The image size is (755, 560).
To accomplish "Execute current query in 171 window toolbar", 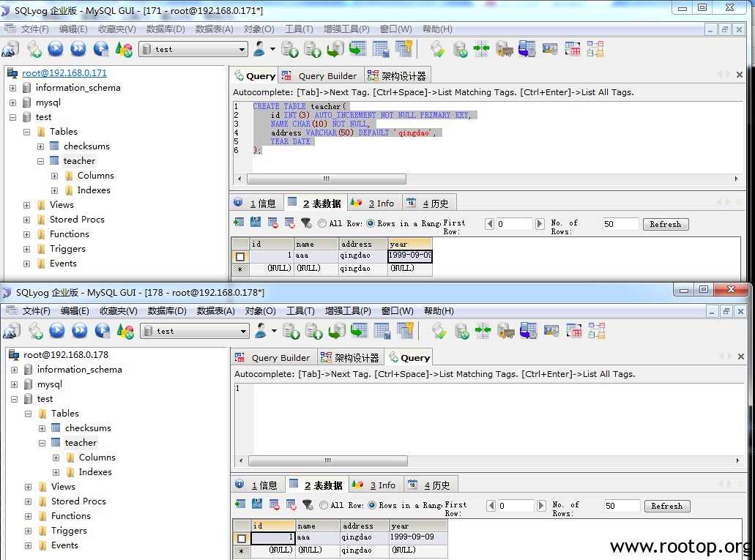I will pos(56,48).
